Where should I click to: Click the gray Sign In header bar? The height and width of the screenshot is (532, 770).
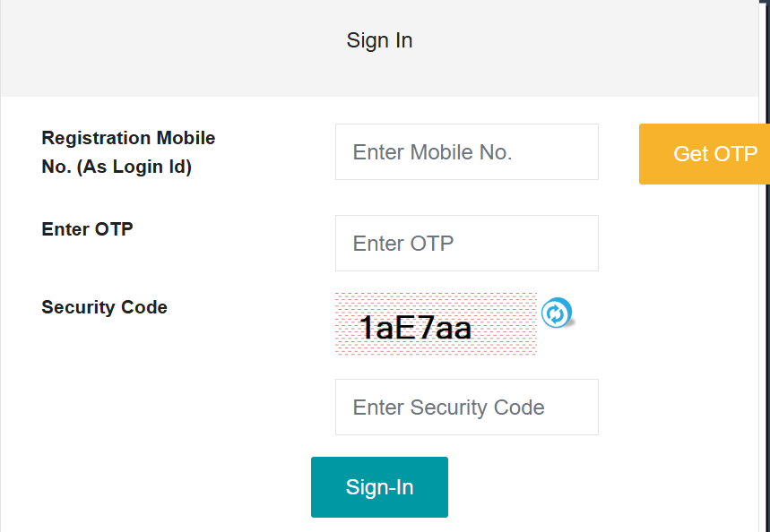pyautogui.click(x=379, y=48)
